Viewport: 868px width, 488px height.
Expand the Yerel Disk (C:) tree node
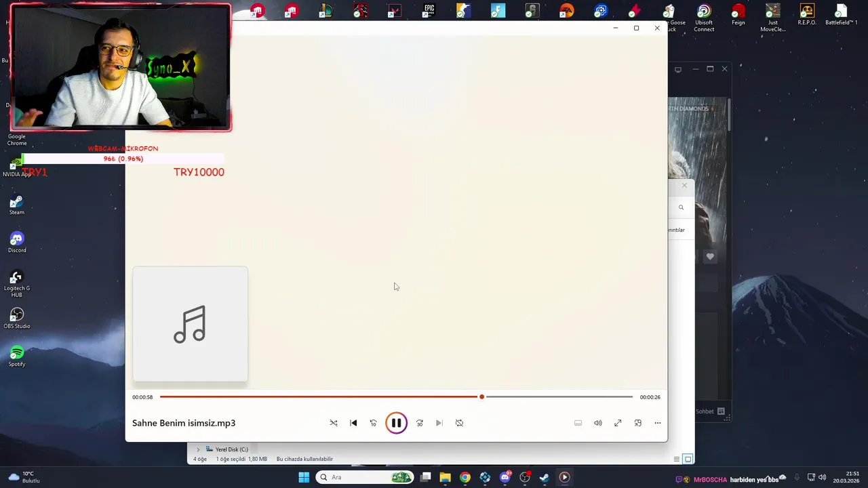(198, 449)
